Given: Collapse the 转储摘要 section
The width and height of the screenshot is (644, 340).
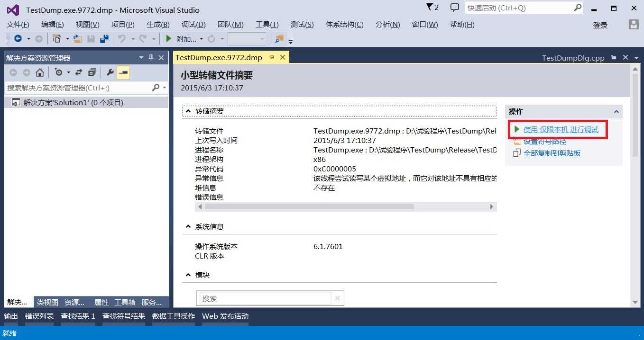Looking at the screenshot, I should (188, 111).
